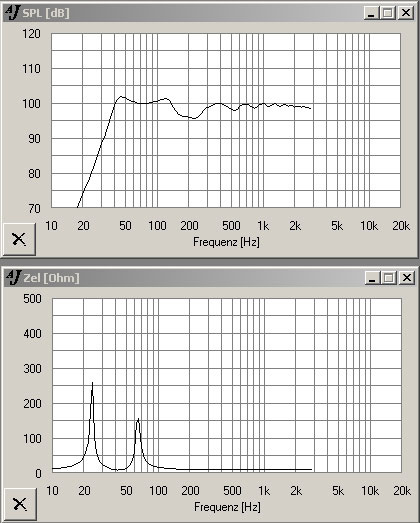Click the Frequenz [Hz] label under Zel graph
420x523 pixels.
[x=227, y=507]
